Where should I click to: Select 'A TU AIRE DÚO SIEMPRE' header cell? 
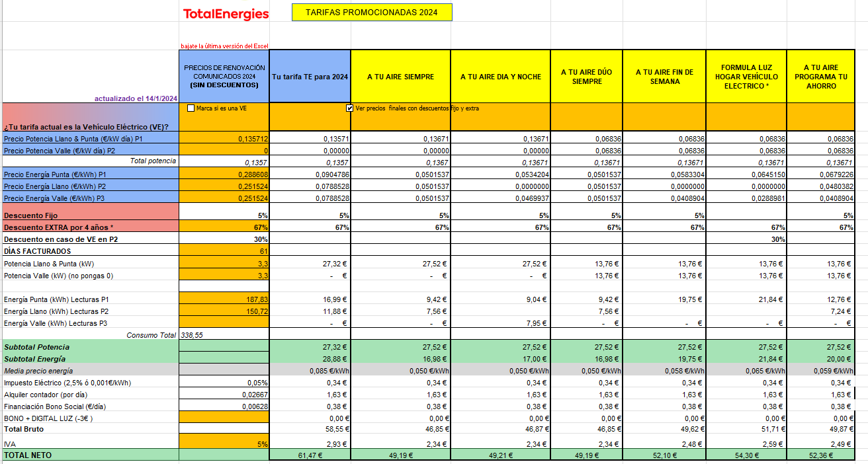pos(587,77)
